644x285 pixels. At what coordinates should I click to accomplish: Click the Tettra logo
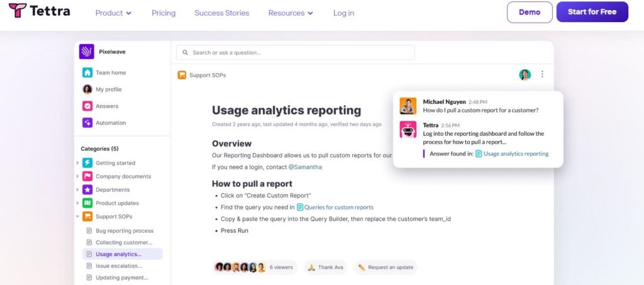39,11
